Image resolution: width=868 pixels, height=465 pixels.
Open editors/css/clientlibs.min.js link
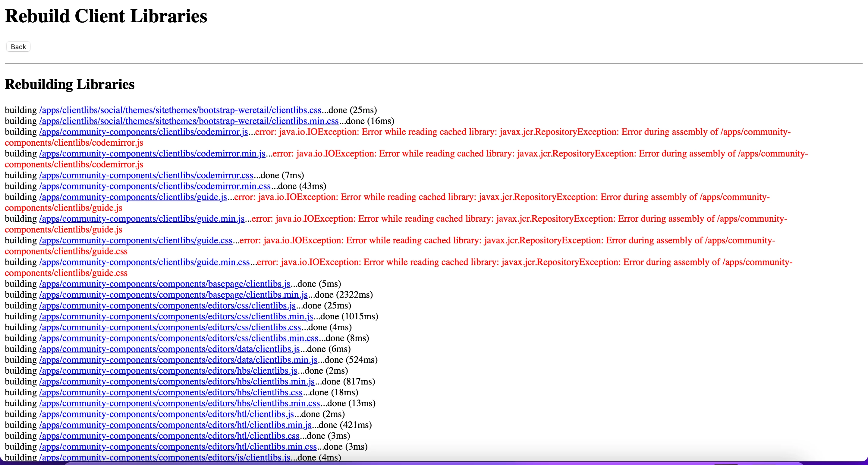(176, 317)
